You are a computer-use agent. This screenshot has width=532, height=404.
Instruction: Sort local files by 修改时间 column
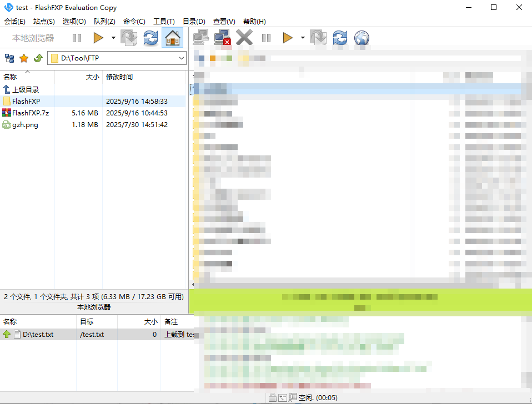[144, 77]
